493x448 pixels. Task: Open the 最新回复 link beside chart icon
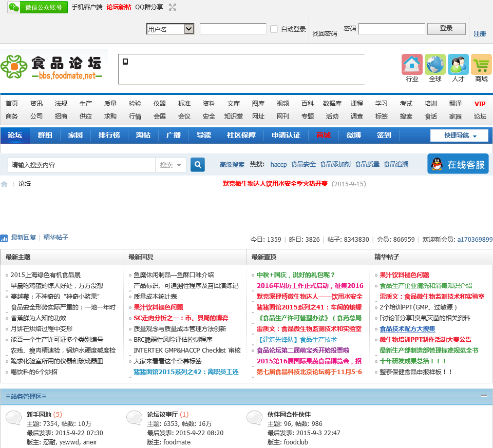(x=24, y=238)
